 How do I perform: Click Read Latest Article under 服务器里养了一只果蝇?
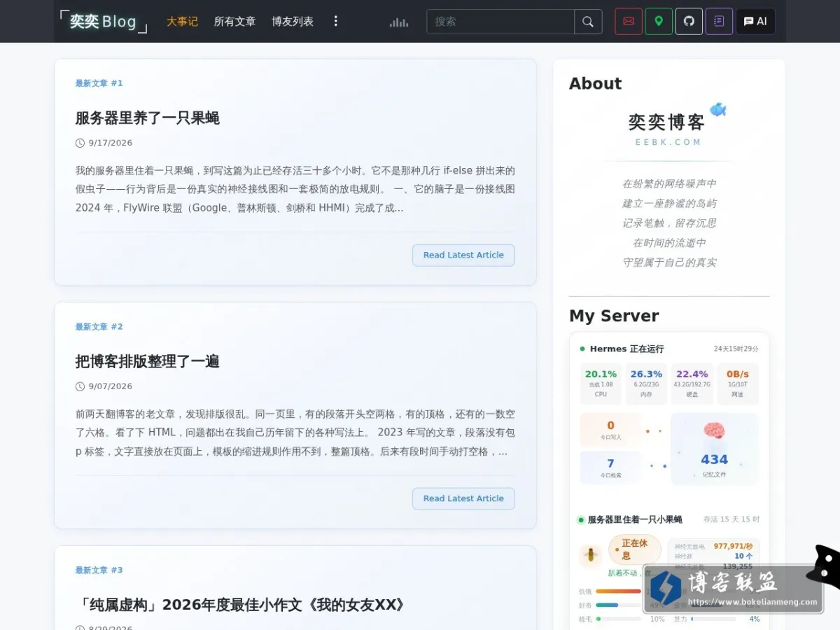[463, 255]
